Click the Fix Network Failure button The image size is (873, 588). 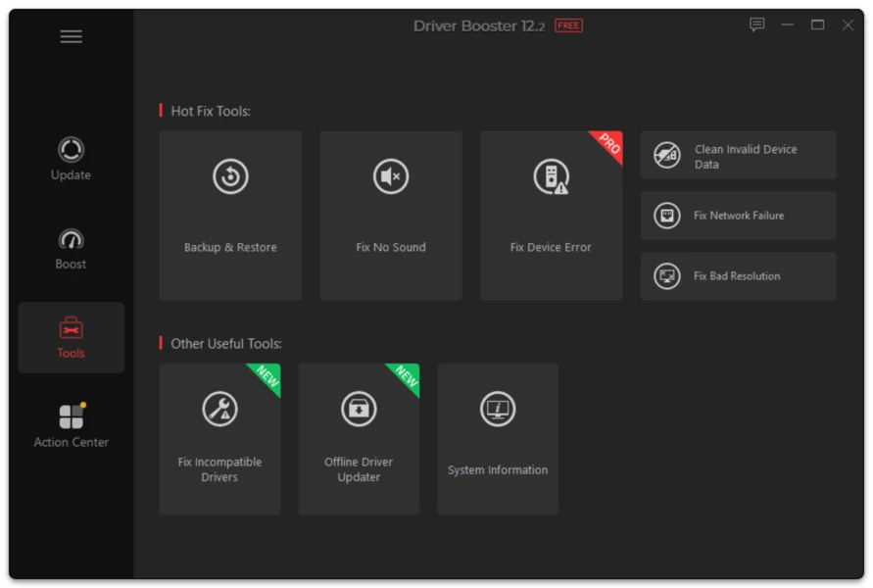pos(738,216)
